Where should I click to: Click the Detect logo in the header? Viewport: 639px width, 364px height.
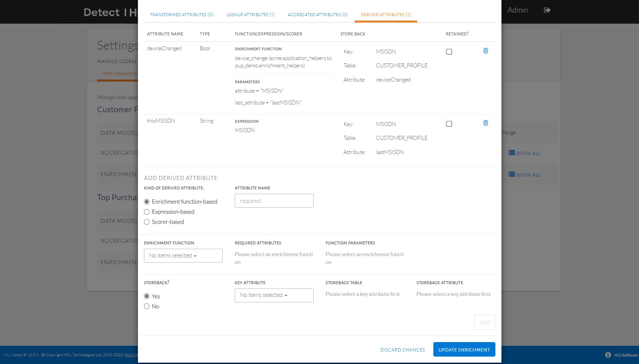click(101, 12)
